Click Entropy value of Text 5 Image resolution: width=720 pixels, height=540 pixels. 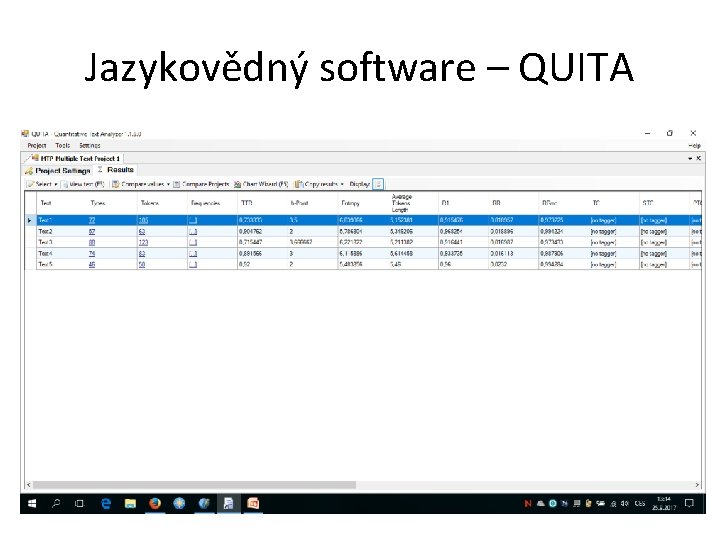pyautogui.click(x=351, y=264)
